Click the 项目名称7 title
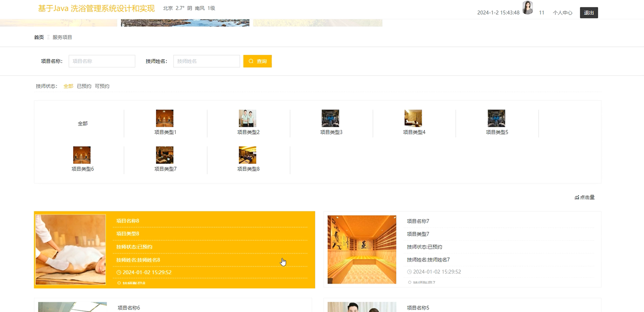644x312 pixels. 418,221
